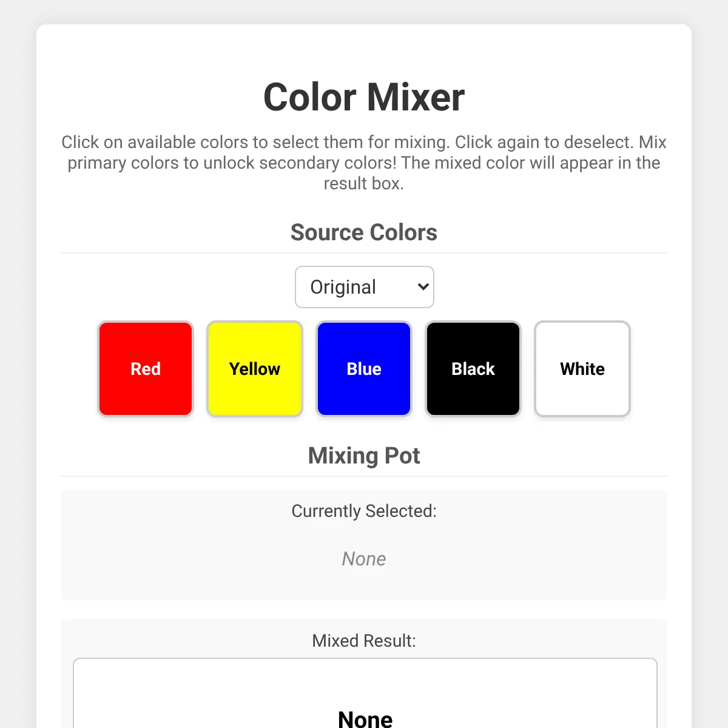Pick the Yellow color square
The width and height of the screenshot is (728, 728).
point(255,369)
